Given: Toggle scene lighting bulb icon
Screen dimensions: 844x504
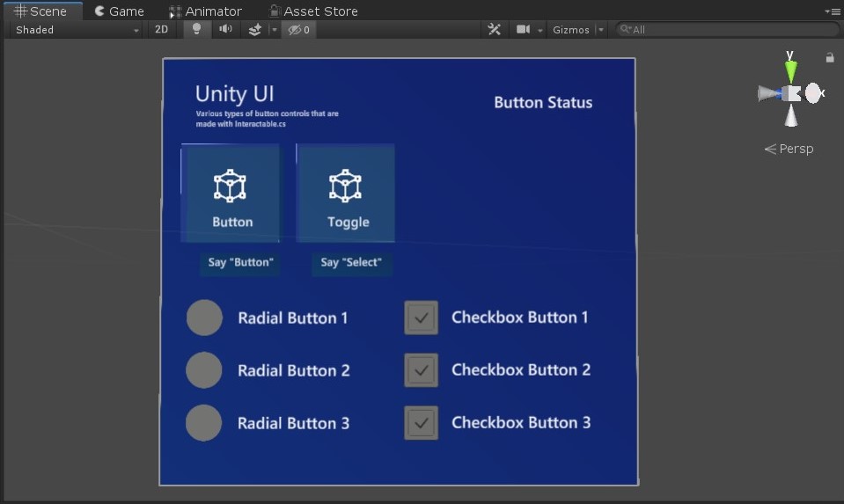Looking at the screenshot, I should (x=196, y=30).
